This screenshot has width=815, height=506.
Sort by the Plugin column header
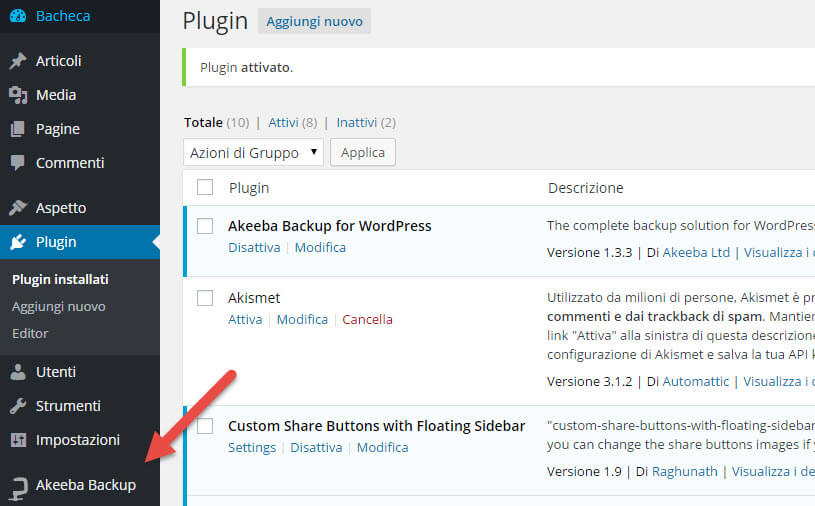pyautogui.click(x=249, y=188)
